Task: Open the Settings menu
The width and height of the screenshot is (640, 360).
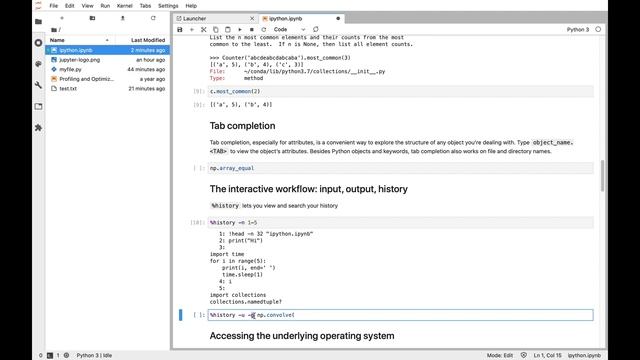Action: click(x=168, y=6)
